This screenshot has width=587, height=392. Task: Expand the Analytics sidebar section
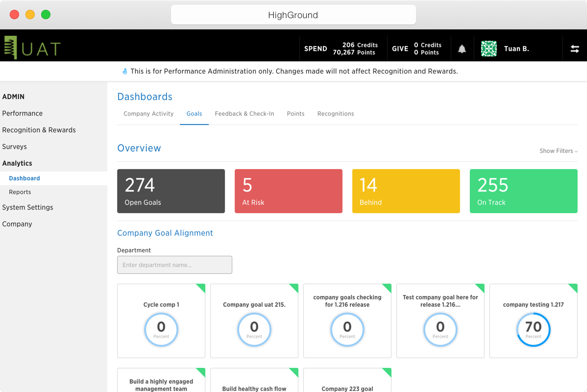(17, 163)
